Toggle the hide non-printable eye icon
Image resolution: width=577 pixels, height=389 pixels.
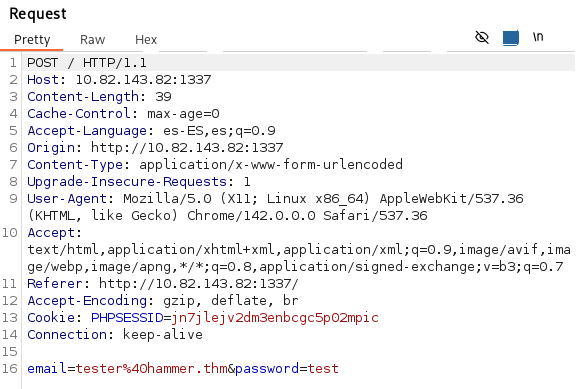point(482,37)
